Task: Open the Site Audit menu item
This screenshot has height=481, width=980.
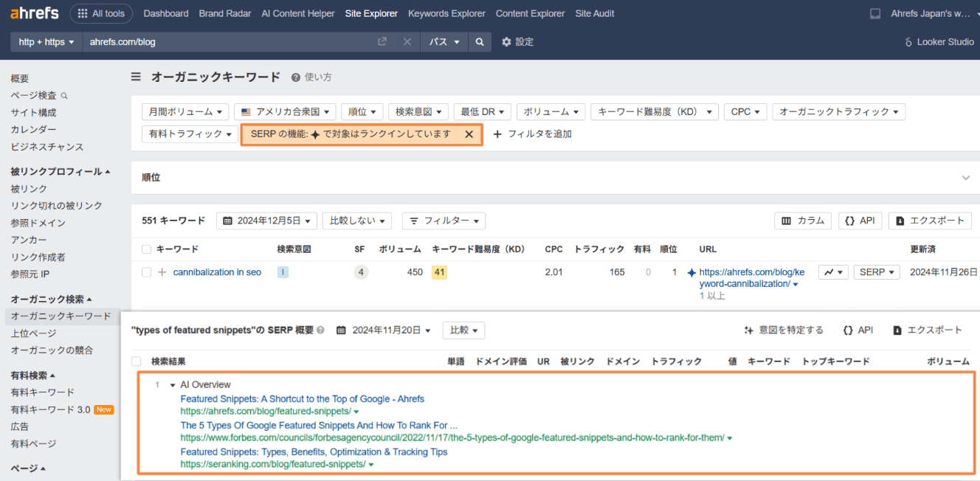Action: point(594,13)
